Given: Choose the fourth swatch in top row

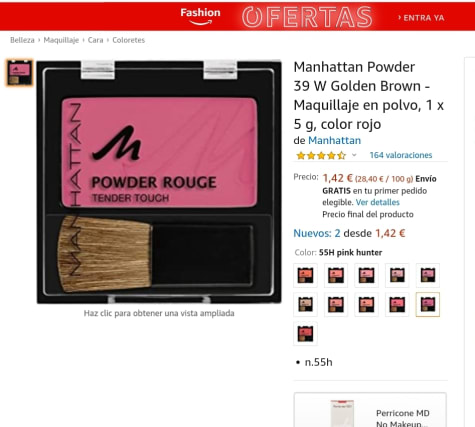Looking at the screenshot, I should 397,275.
